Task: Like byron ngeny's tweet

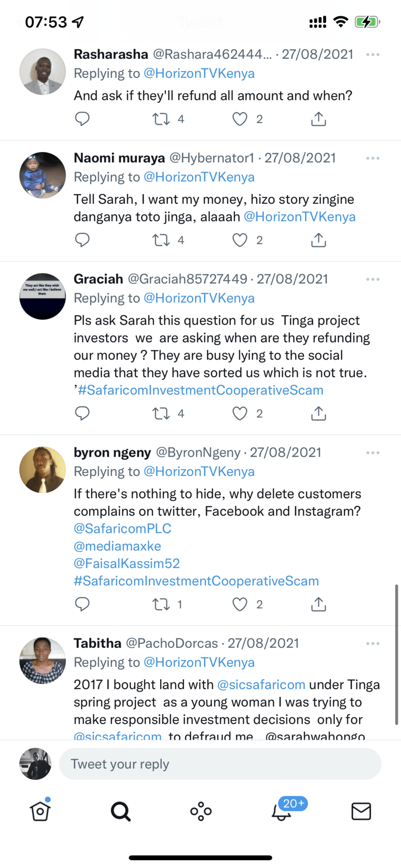Action: coord(240,604)
